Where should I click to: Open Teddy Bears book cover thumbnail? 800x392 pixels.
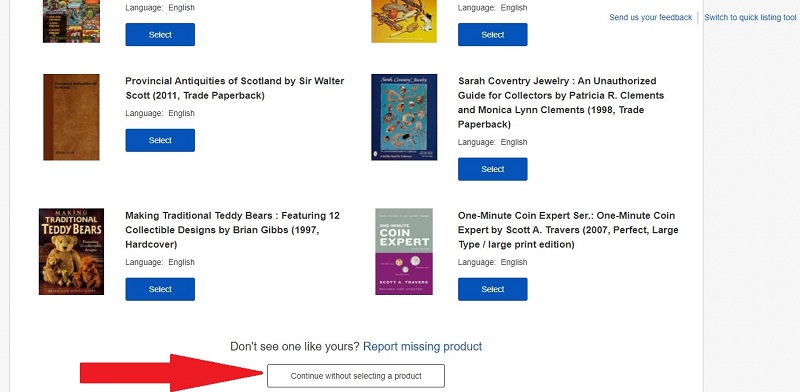click(71, 251)
